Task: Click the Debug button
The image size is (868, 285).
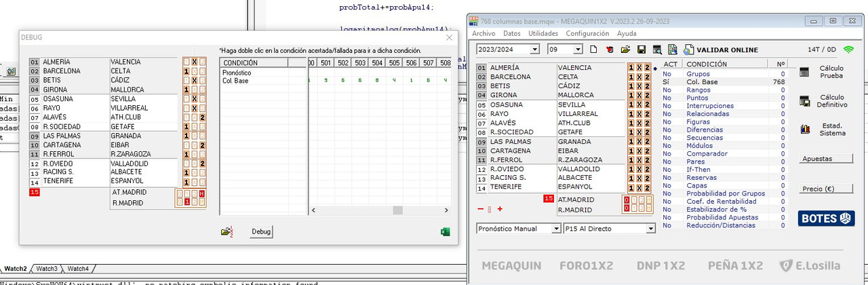Action: (261, 232)
